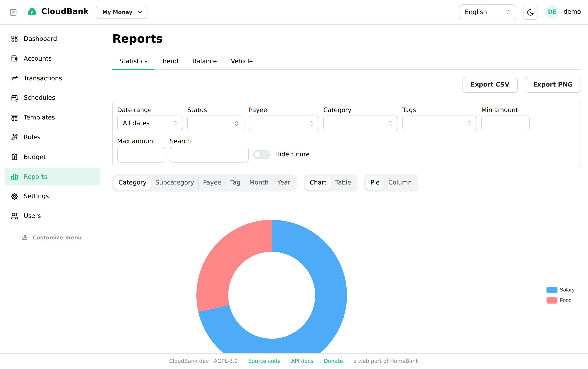This screenshot has width=588, height=369.
Task: Group statistics by Subcategory
Action: coord(175,183)
